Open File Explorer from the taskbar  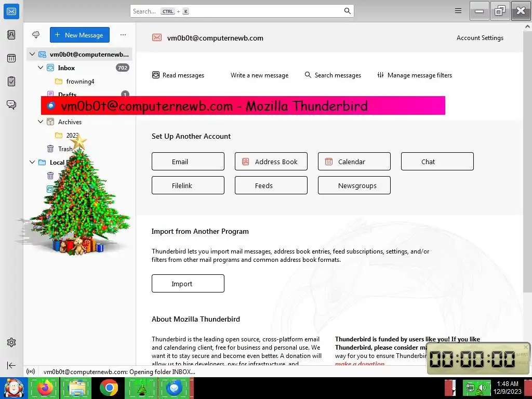[x=76, y=388]
